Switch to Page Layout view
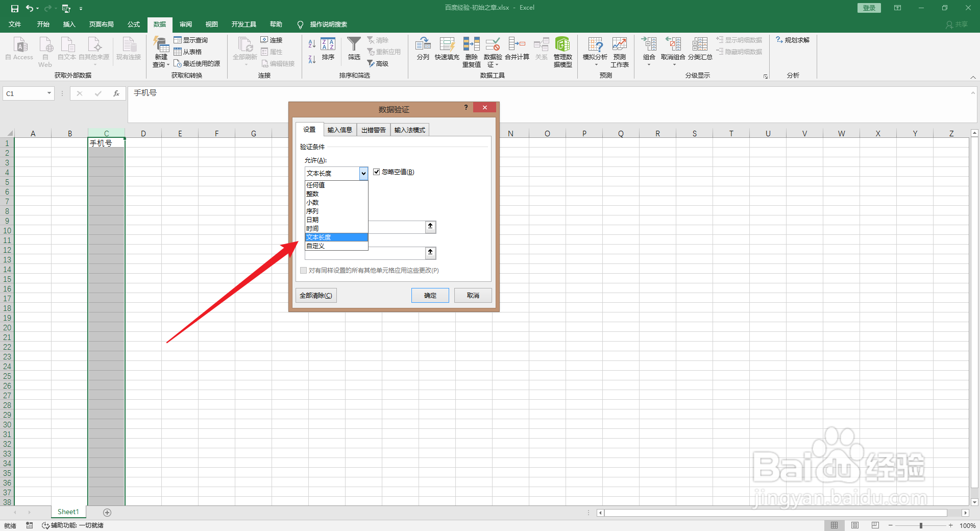The width and height of the screenshot is (980, 531). tap(855, 525)
